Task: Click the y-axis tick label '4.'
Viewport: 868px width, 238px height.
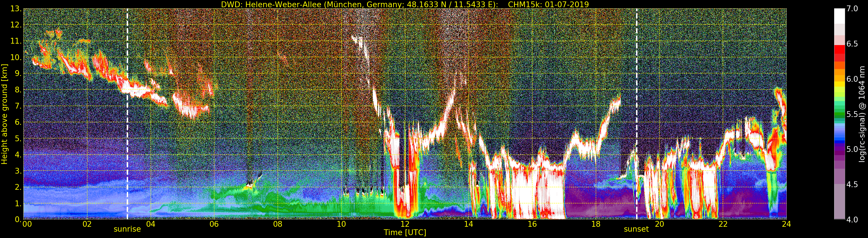Action: [x=18, y=155]
